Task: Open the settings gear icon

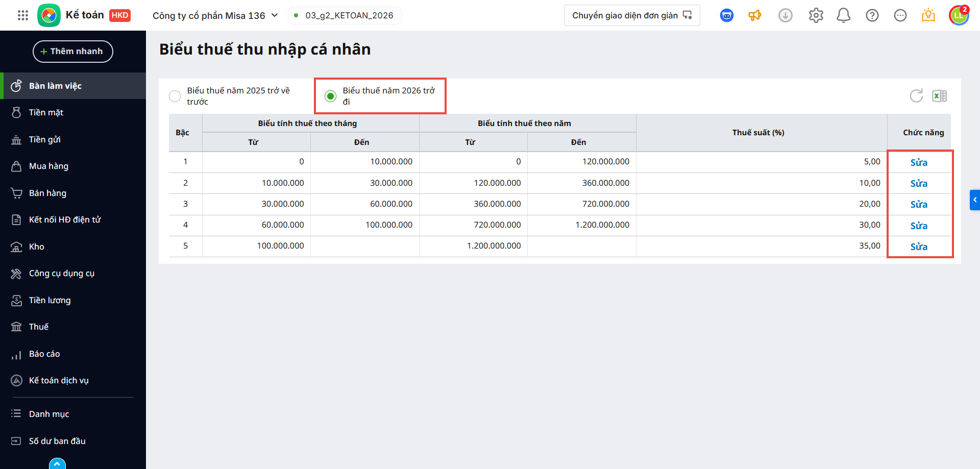Action: [x=816, y=16]
